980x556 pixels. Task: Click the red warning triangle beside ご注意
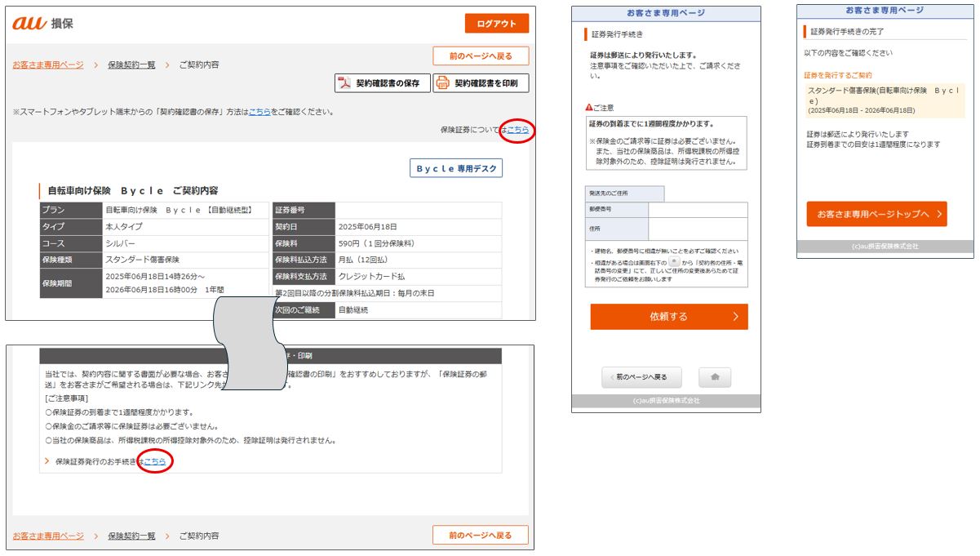point(588,108)
